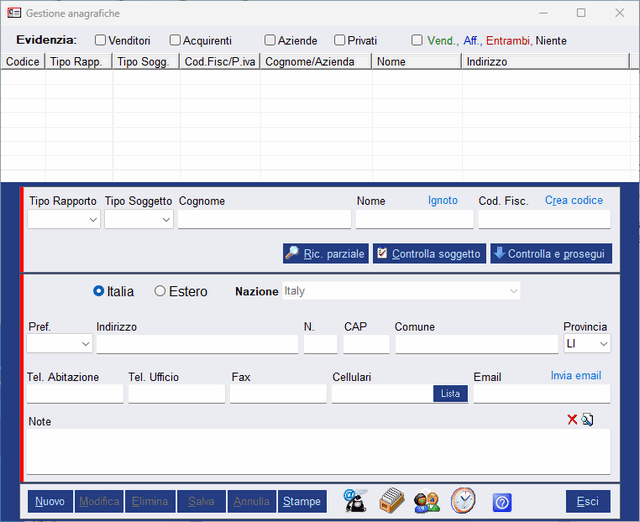Click the red X icon above Note field

572,419
